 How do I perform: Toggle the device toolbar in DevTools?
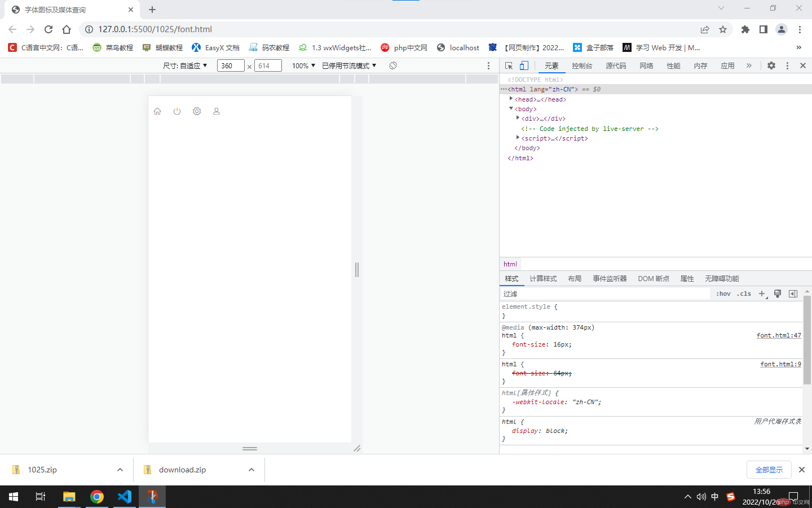[x=524, y=65]
